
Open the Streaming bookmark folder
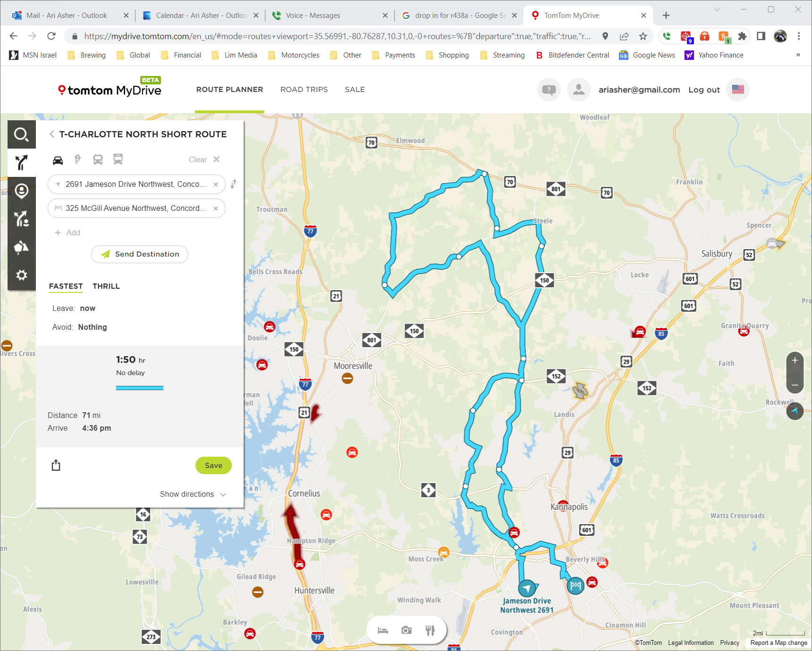pyautogui.click(x=502, y=55)
